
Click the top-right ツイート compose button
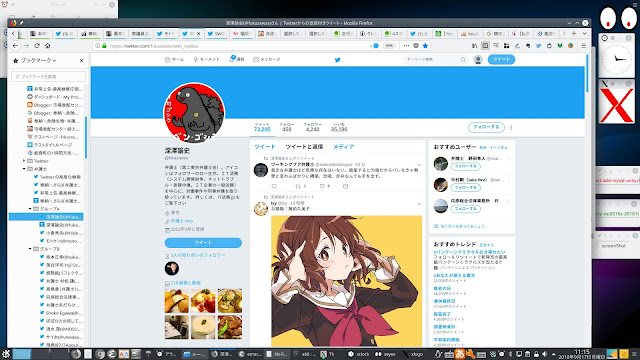[501, 60]
